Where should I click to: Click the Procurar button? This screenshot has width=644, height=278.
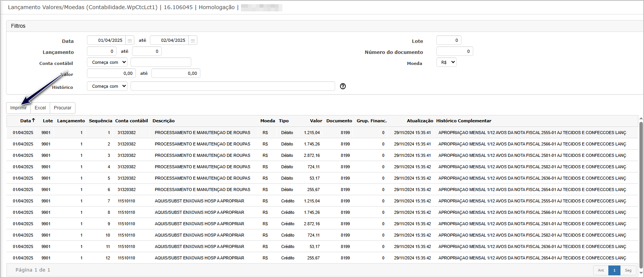tap(63, 108)
